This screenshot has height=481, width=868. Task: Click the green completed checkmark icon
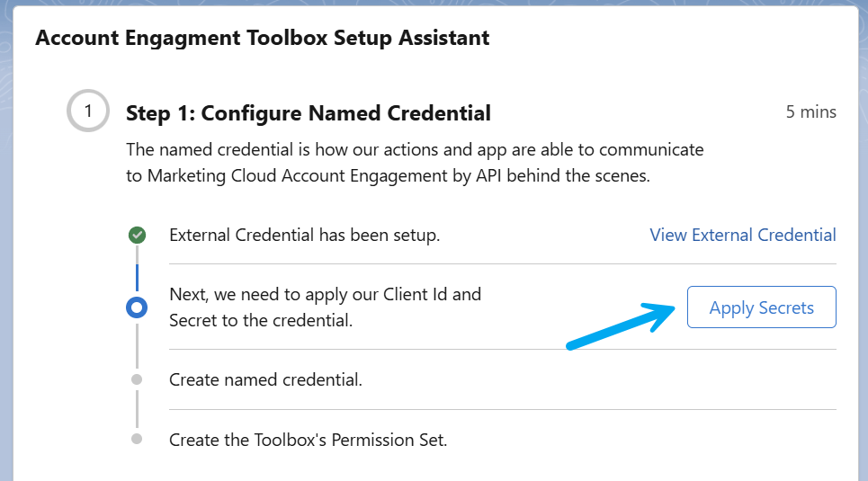point(138,236)
